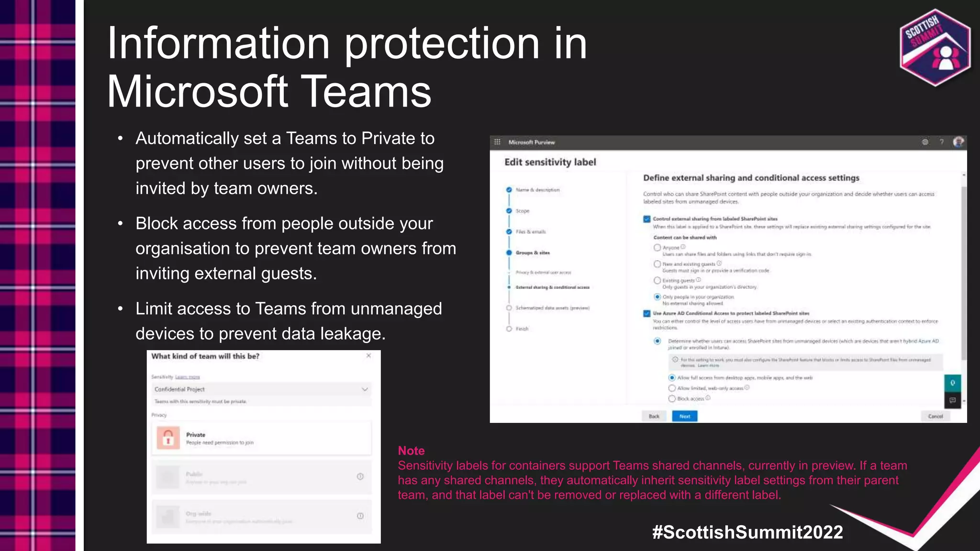Screen dimensions: 980x551
Task: Open Purview settings gear in header
Action: tap(925, 142)
